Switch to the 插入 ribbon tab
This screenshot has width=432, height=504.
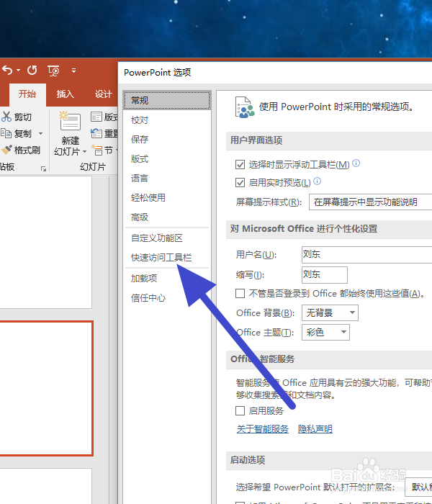pos(66,94)
